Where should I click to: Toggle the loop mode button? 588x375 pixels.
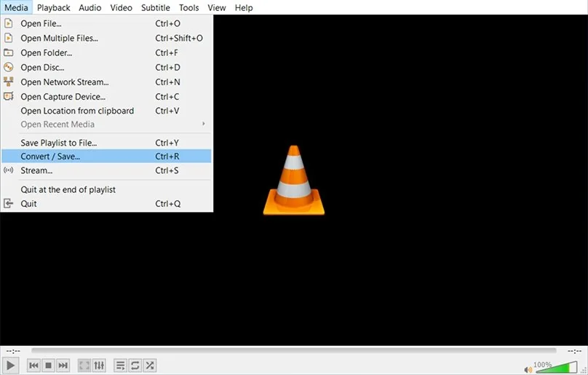[135, 366]
